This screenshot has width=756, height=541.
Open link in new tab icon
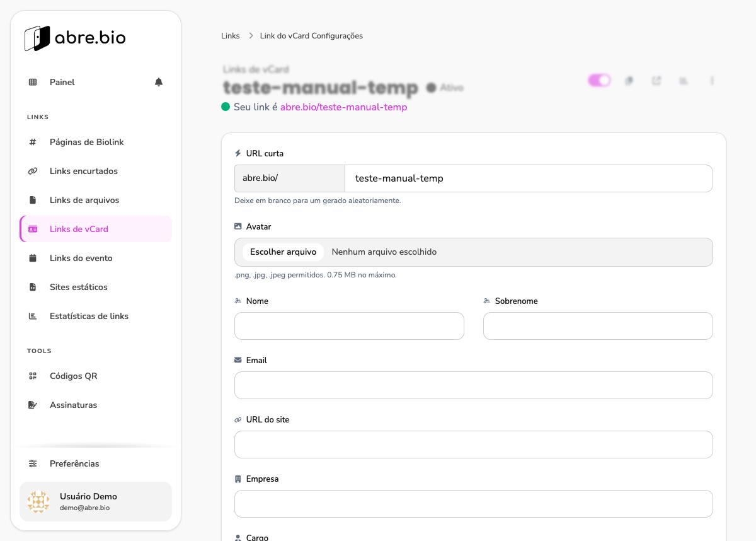click(656, 81)
